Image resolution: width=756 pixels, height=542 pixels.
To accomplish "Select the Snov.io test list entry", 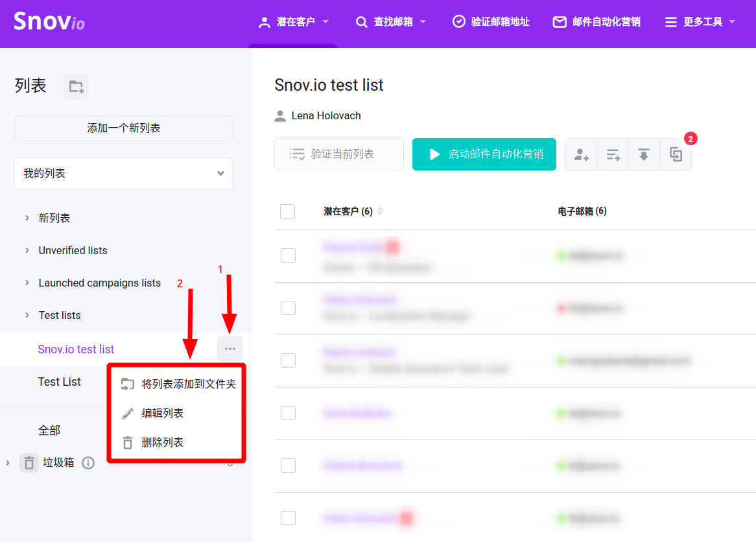I will pos(76,349).
